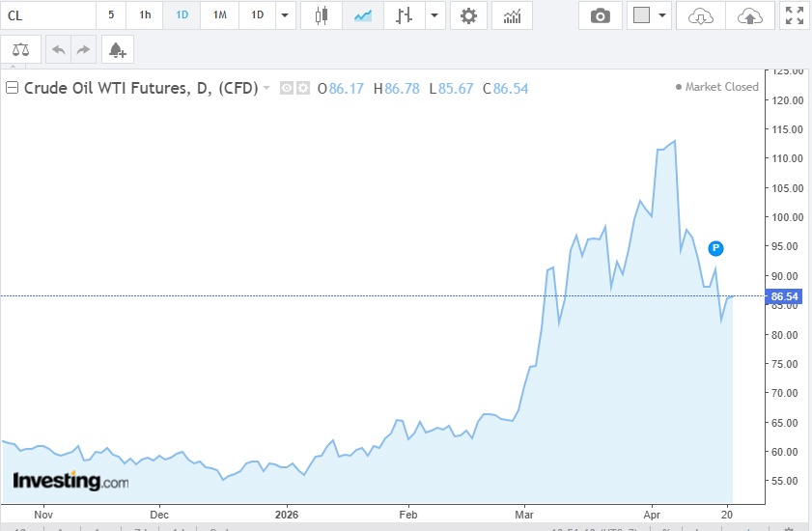
Task: Click the blue P marker on chart
Action: coord(715,249)
